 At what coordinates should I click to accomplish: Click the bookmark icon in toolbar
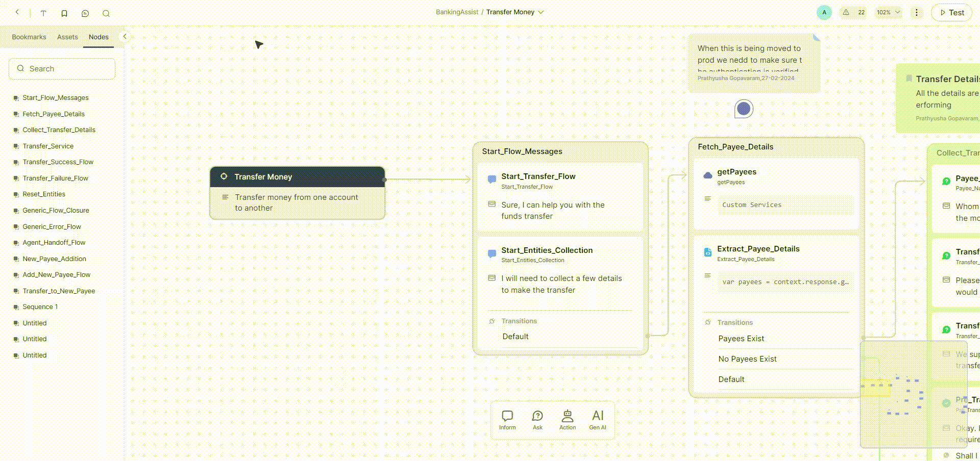(64, 13)
